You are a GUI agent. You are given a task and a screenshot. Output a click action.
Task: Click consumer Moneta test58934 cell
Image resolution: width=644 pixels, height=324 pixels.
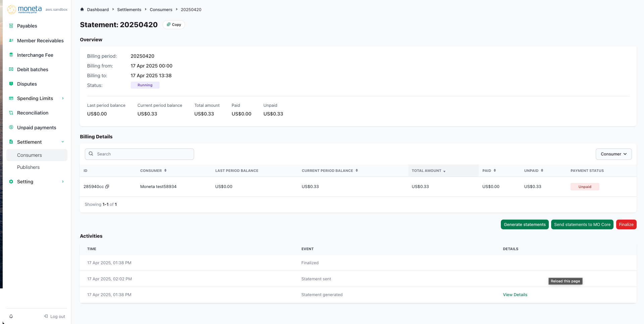158,187
